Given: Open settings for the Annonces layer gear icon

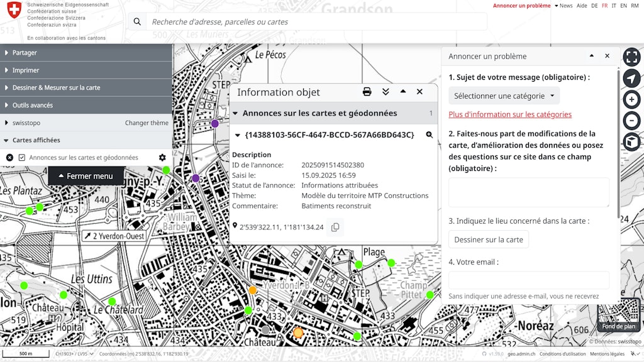Looking at the screenshot, I should [162, 157].
